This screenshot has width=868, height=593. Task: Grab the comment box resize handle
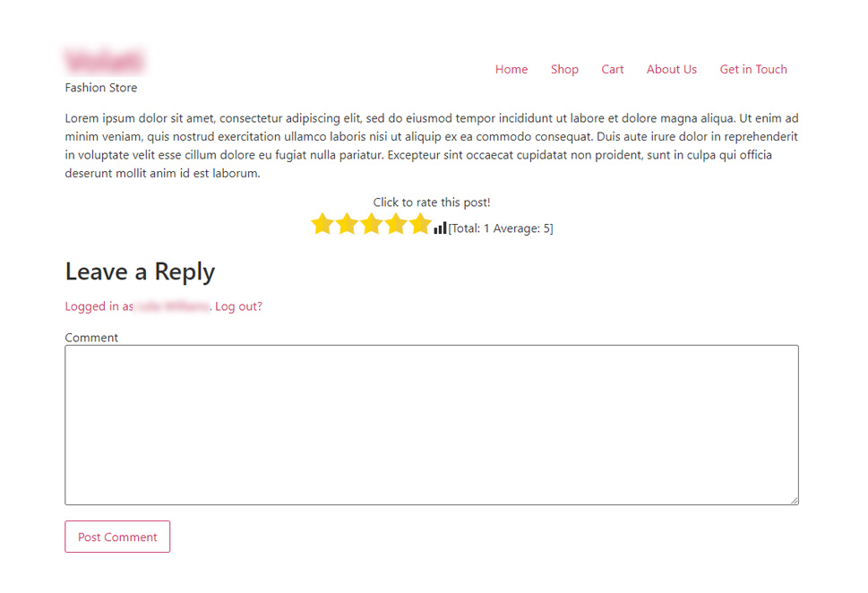(794, 500)
